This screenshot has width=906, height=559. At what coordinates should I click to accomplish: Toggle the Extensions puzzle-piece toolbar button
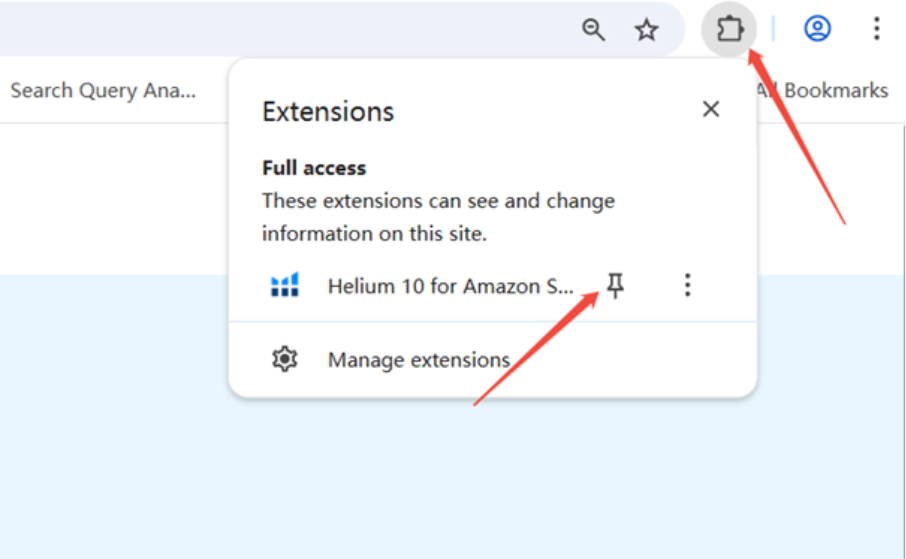coord(729,29)
